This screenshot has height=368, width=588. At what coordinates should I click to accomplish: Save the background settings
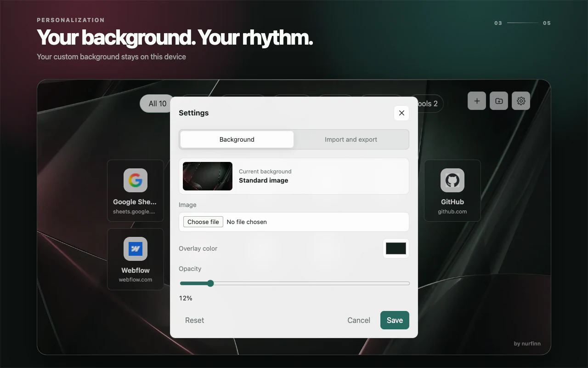pyautogui.click(x=395, y=320)
